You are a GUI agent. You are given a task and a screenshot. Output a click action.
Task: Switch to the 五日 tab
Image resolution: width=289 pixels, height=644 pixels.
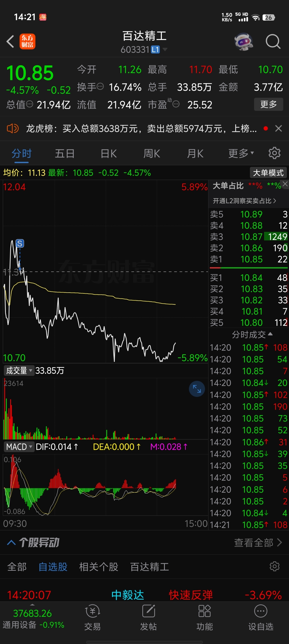[x=65, y=154]
